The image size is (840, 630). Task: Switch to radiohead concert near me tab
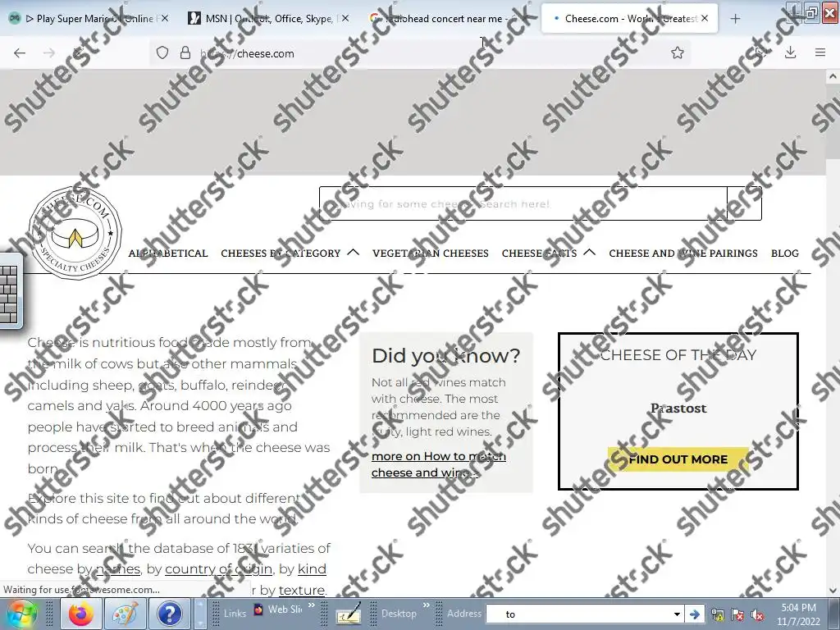point(447,18)
